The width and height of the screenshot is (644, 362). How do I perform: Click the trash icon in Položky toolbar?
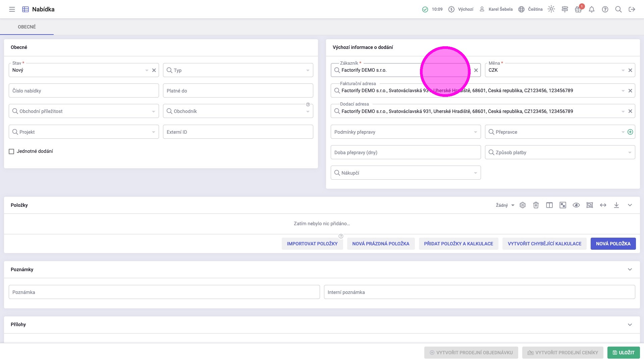point(536,205)
